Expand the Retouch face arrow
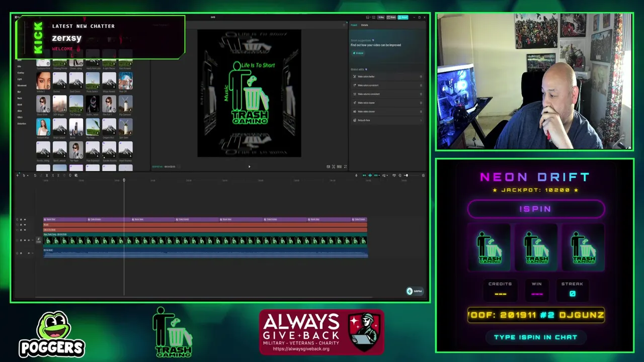This screenshot has width=644, height=362. (x=421, y=120)
